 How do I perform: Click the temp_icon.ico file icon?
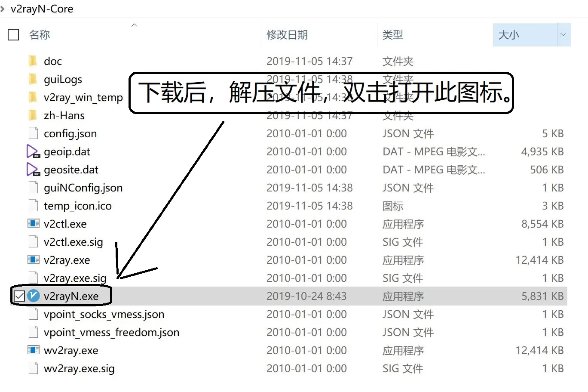pos(33,206)
